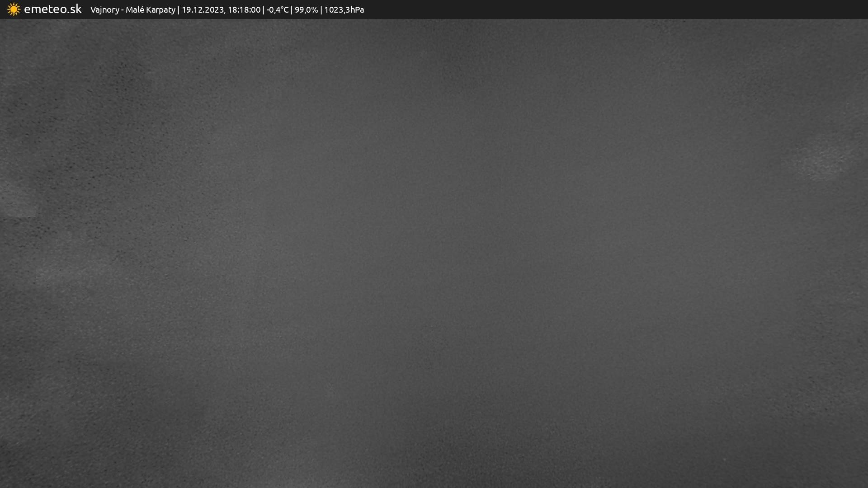
Task: Click the sun logo icon
Action: coord(14,9)
